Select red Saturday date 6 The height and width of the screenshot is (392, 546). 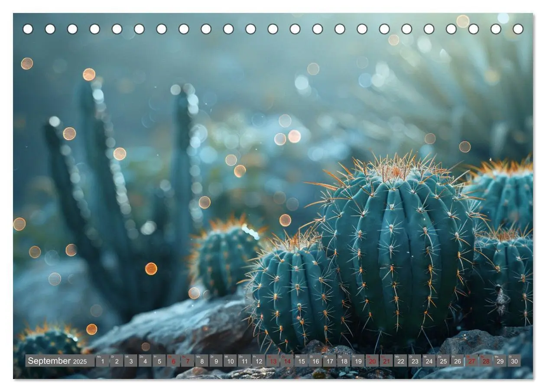pos(173,361)
